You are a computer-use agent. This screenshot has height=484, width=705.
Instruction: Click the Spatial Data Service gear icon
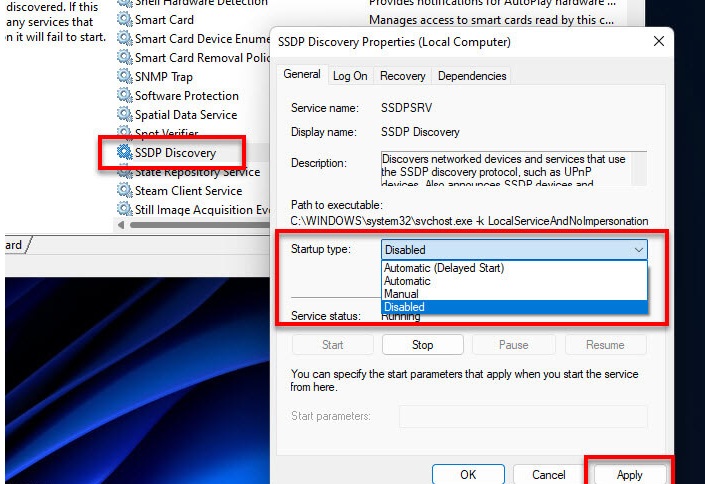pyautogui.click(x=125, y=115)
